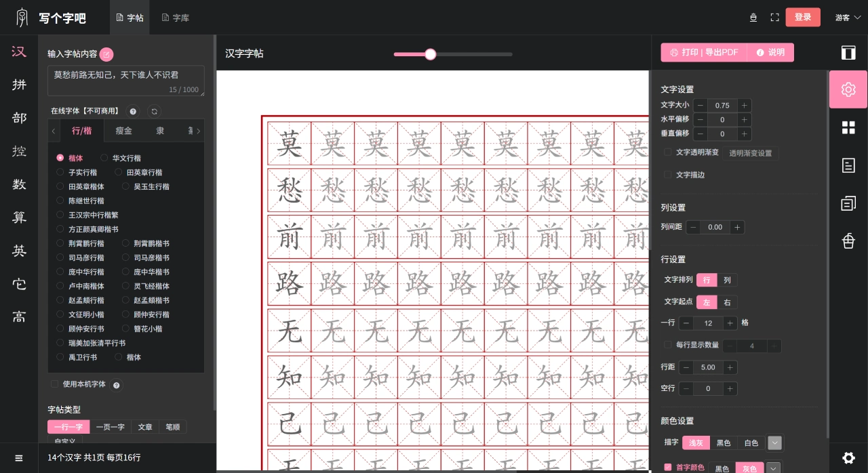The width and height of the screenshot is (868, 473).
Task: Open the document panel icon below the grid icon
Action: pyautogui.click(x=848, y=165)
